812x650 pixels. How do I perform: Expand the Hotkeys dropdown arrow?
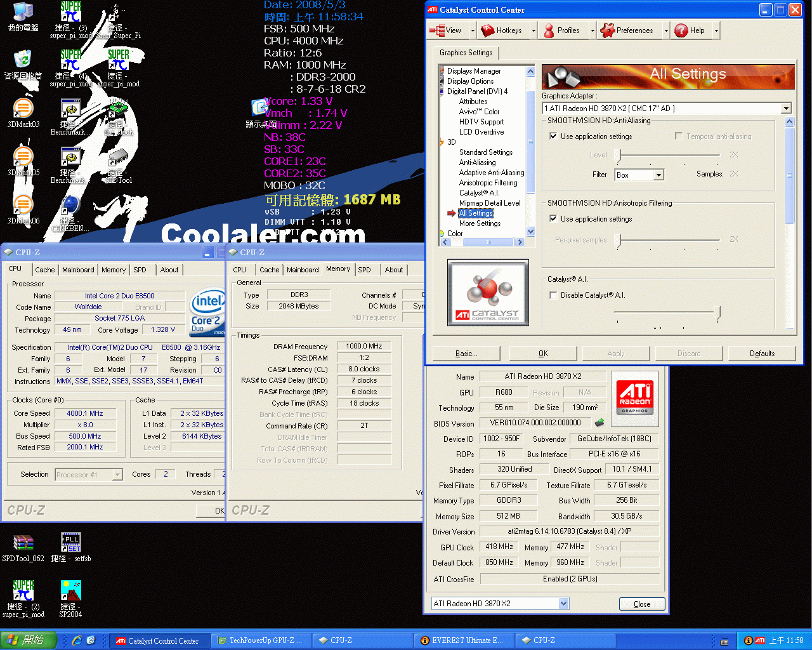tap(534, 30)
